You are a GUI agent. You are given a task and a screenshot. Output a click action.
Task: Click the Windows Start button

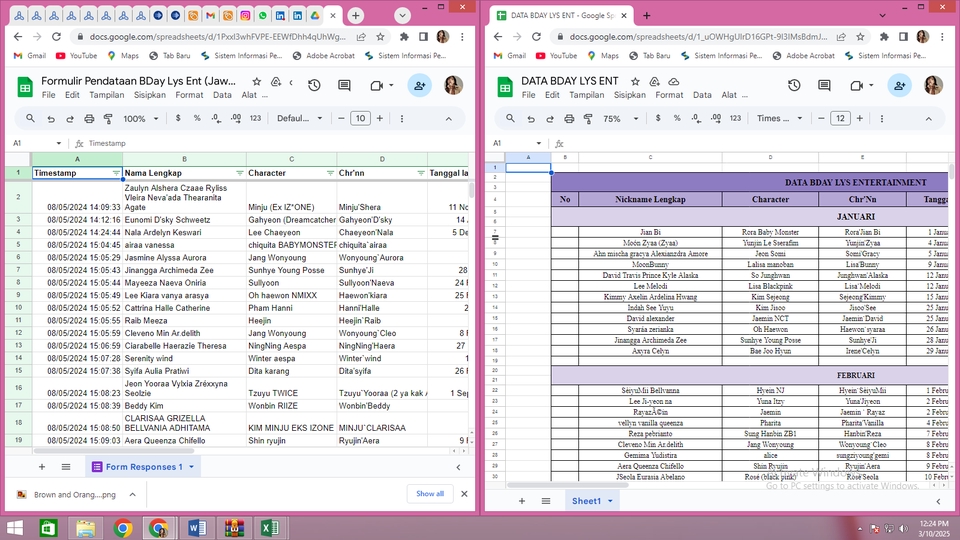[x=14, y=528]
